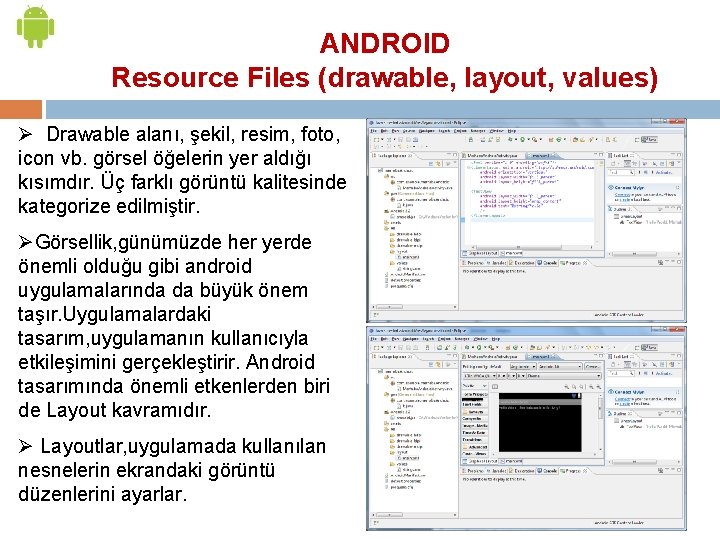Image resolution: width=720 pixels, height=540 pixels.
Task: Switch to the Declaration tab in the upper window
Action: (522, 263)
